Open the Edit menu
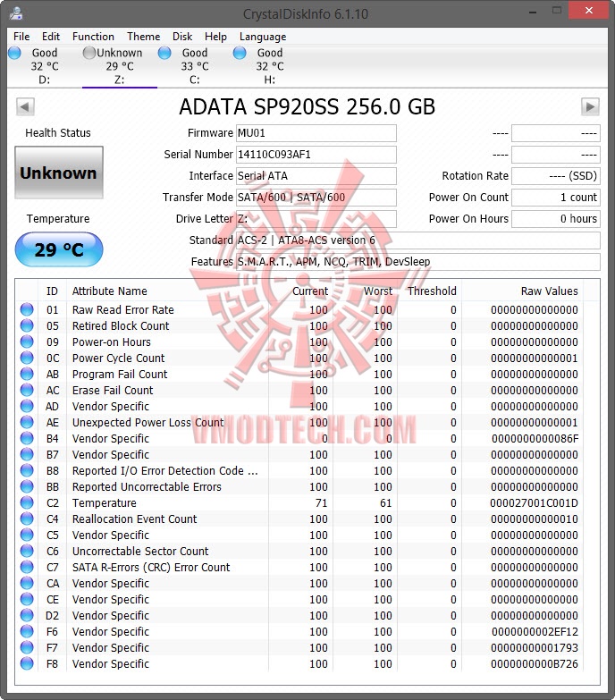Viewport: 615px width, 700px height. [x=51, y=37]
